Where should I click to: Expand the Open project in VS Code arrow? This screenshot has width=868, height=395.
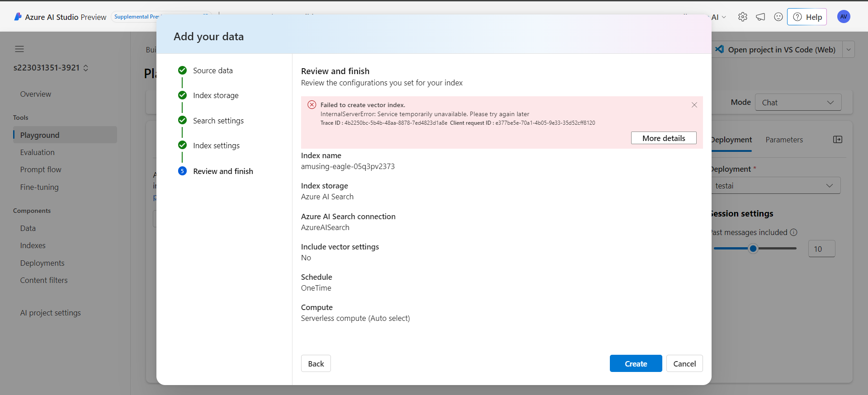[x=849, y=50]
